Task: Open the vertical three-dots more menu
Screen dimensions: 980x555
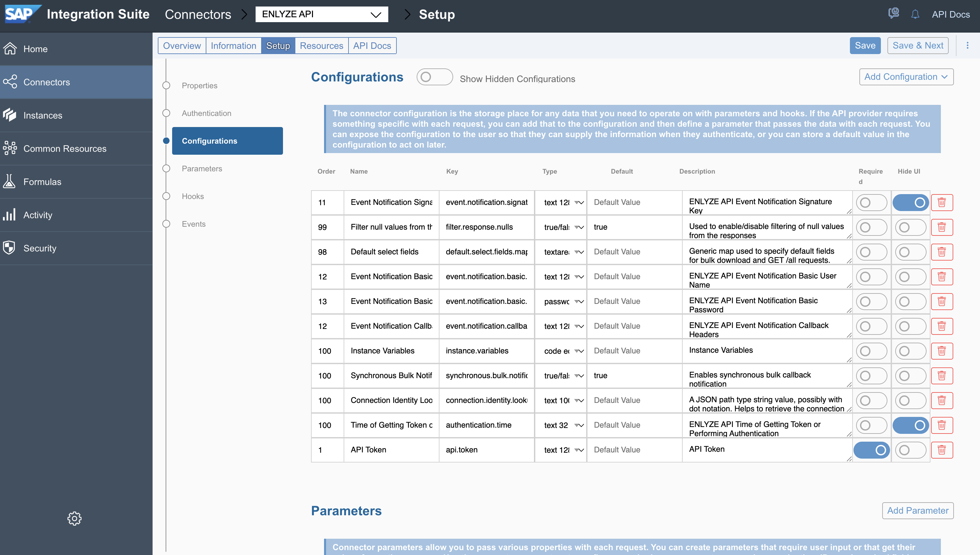Action: 967,45
